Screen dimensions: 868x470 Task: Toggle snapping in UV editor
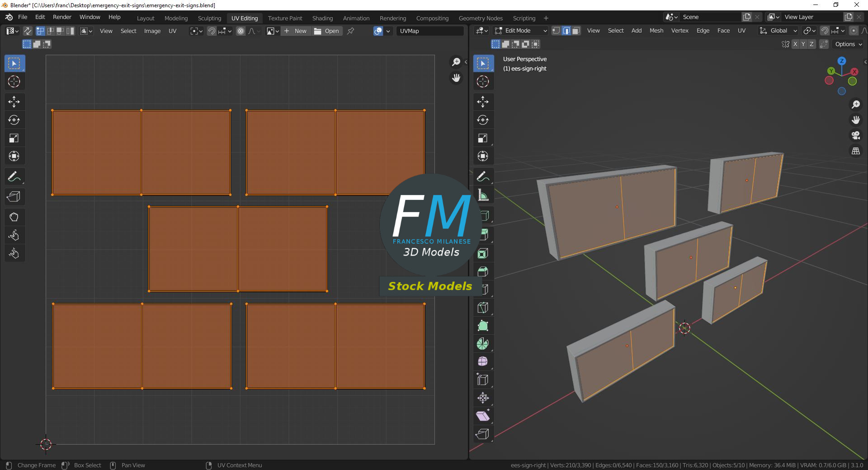211,31
